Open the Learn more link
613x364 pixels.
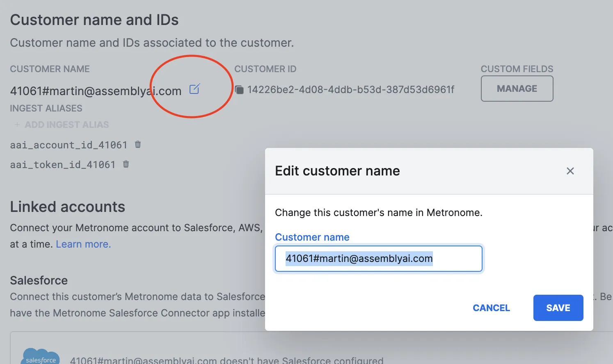coord(83,244)
